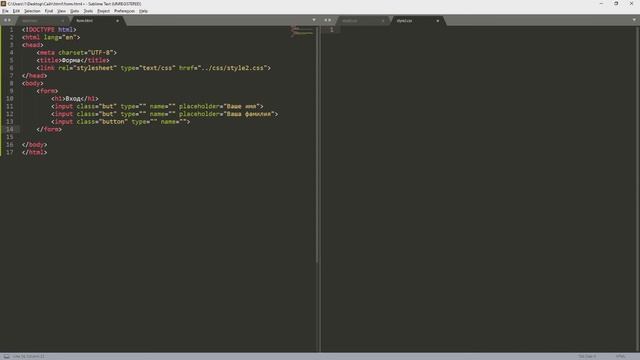Click the DOCTYPE line of code

(49, 29)
